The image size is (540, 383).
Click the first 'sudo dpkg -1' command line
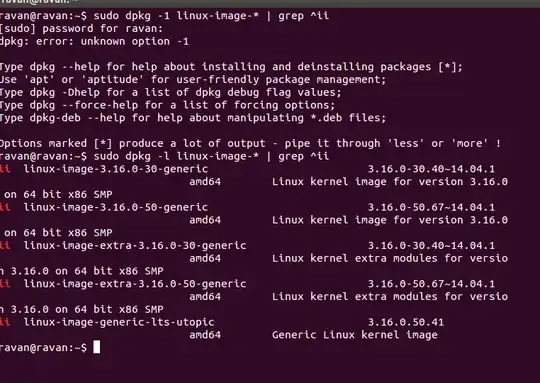point(164,16)
